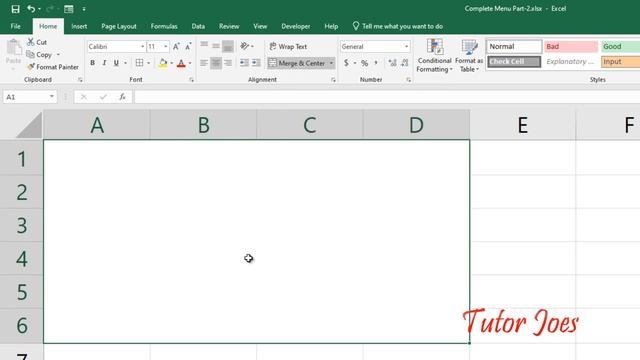Click the Borders icon

[139, 63]
